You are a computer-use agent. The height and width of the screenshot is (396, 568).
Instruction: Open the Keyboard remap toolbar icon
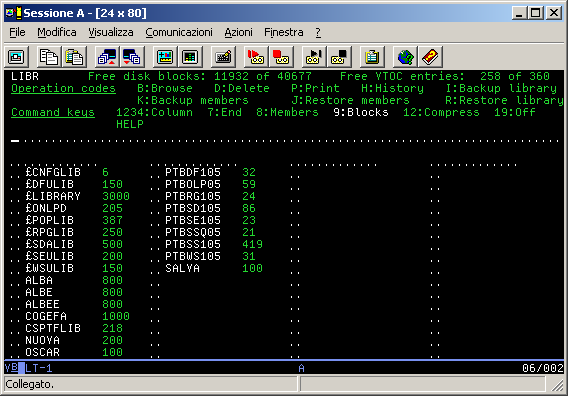click(x=223, y=57)
